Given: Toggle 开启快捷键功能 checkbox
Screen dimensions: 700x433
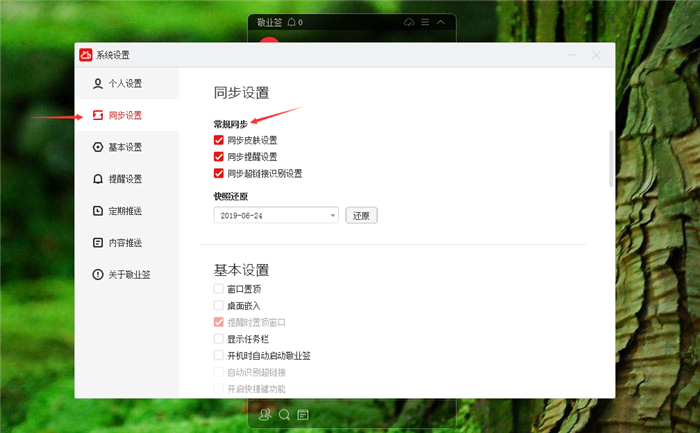Looking at the screenshot, I should (x=218, y=388).
